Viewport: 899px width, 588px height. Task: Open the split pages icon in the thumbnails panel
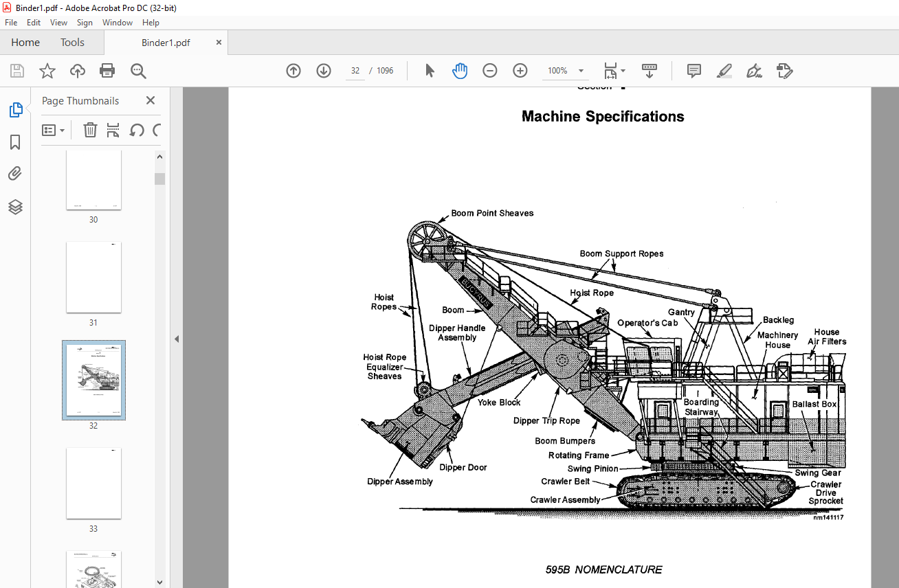point(113,130)
